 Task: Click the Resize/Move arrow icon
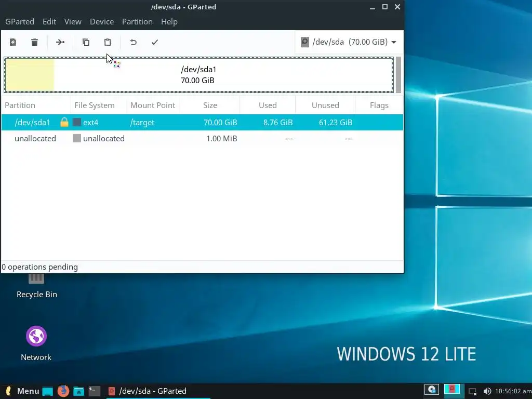[60, 42]
